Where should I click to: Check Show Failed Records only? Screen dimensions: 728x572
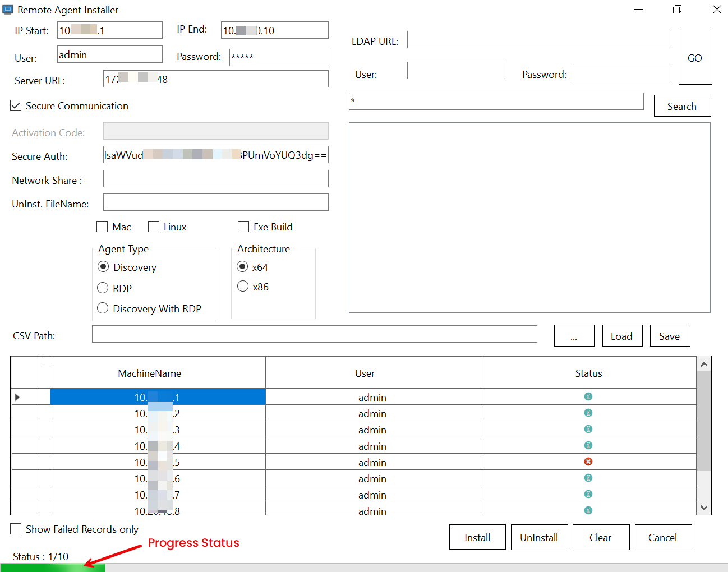[16, 529]
